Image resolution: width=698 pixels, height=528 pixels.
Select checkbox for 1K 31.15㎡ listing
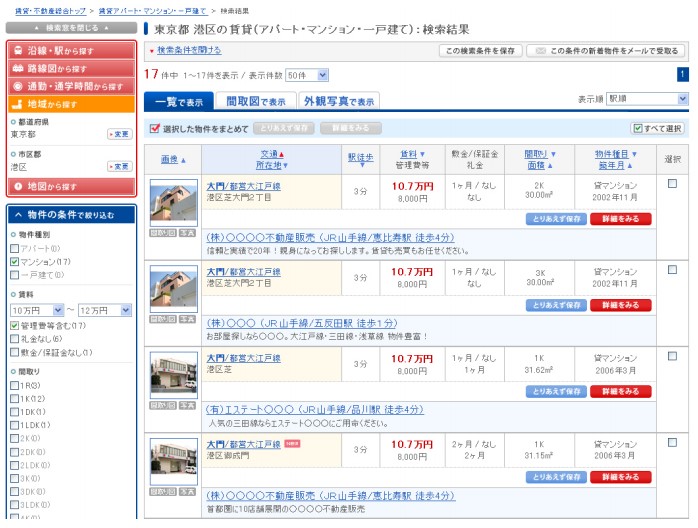(x=672, y=443)
